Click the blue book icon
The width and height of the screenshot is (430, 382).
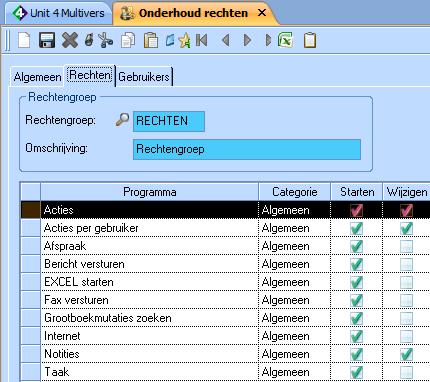pos(170,40)
